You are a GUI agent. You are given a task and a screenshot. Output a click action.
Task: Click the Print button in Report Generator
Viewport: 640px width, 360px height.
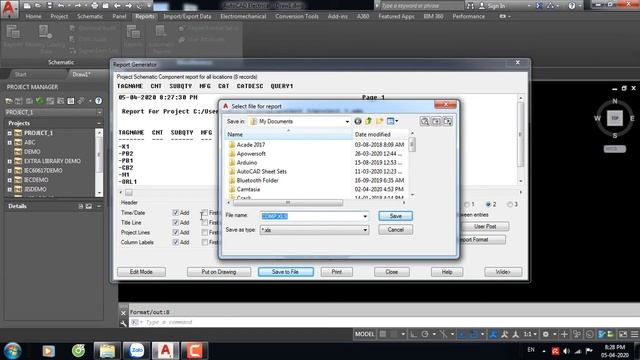pyautogui.click(x=337, y=272)
